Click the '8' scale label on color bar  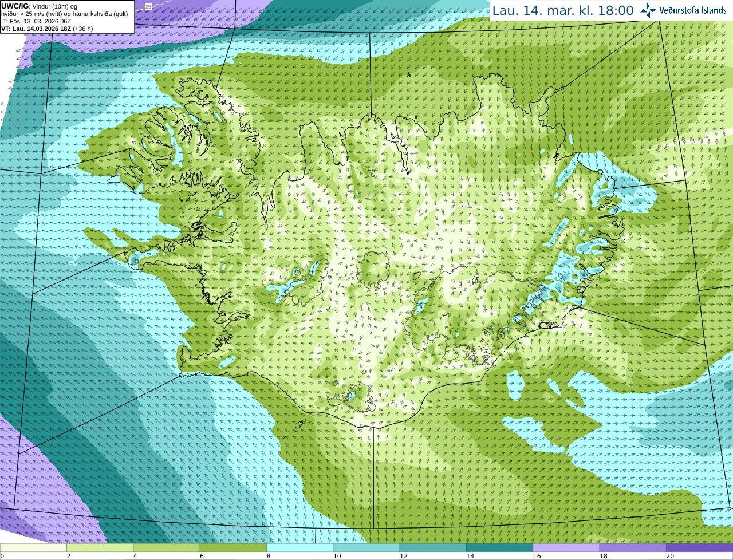(269, 556)
